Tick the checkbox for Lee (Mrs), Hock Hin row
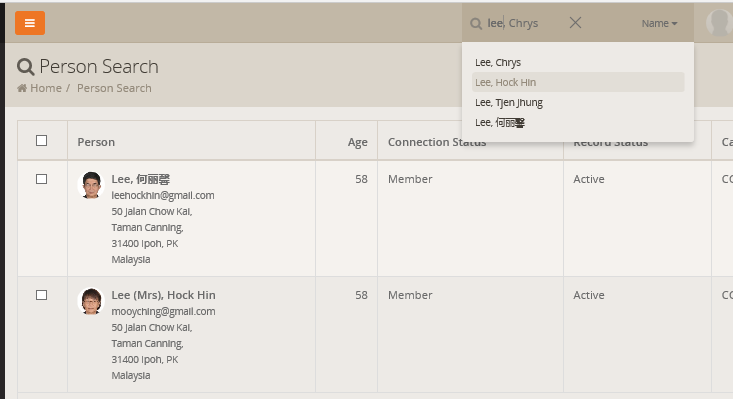 pyautogui.click(x=42, y=295)
